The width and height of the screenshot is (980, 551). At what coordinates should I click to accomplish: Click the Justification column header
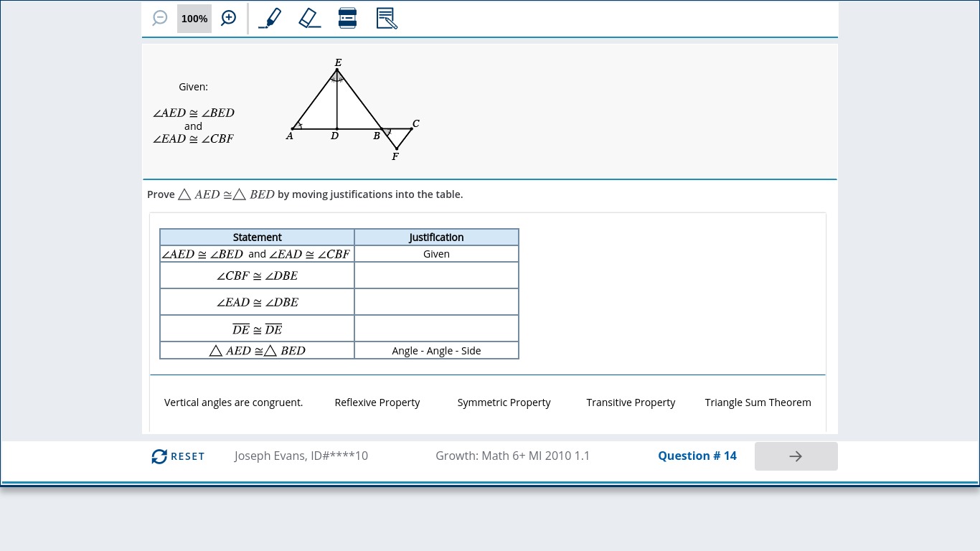point(436,237)
